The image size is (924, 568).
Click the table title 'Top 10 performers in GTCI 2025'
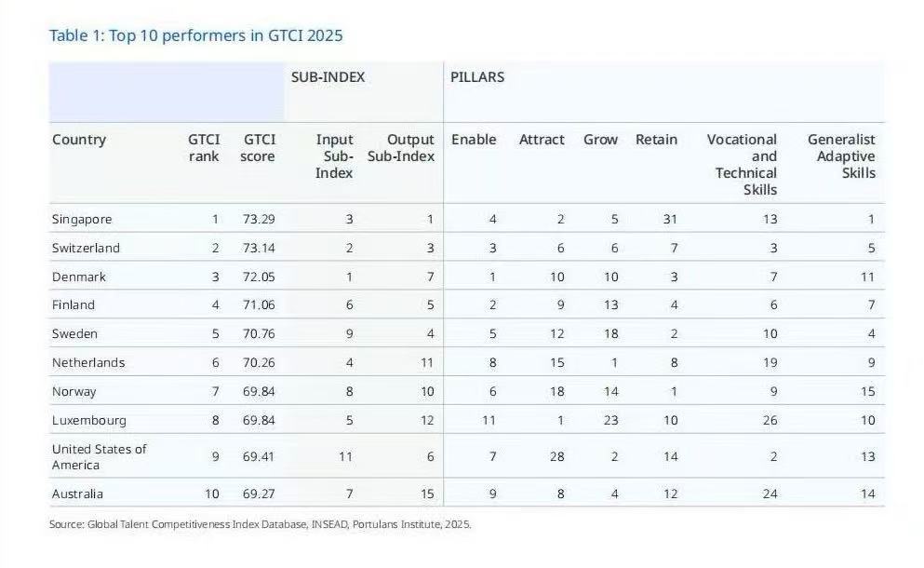click(195, 36)
